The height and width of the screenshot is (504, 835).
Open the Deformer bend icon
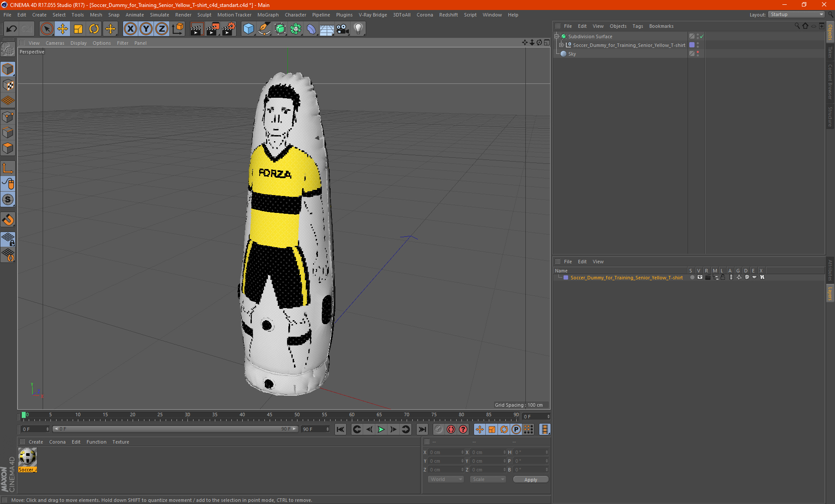coord(311,29)
